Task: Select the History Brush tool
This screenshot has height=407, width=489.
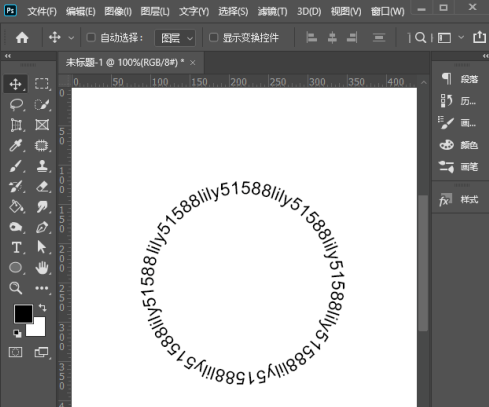Action: click(x=16, y=186)
